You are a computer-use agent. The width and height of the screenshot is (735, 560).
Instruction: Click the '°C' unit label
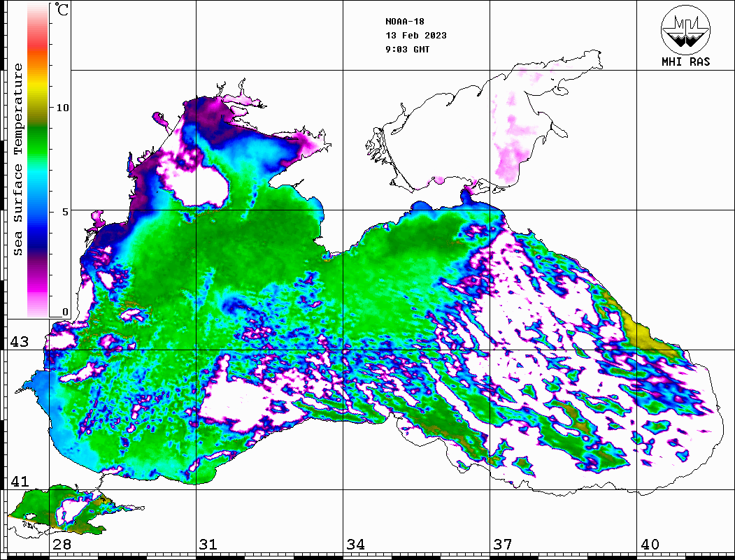(61, 9)
